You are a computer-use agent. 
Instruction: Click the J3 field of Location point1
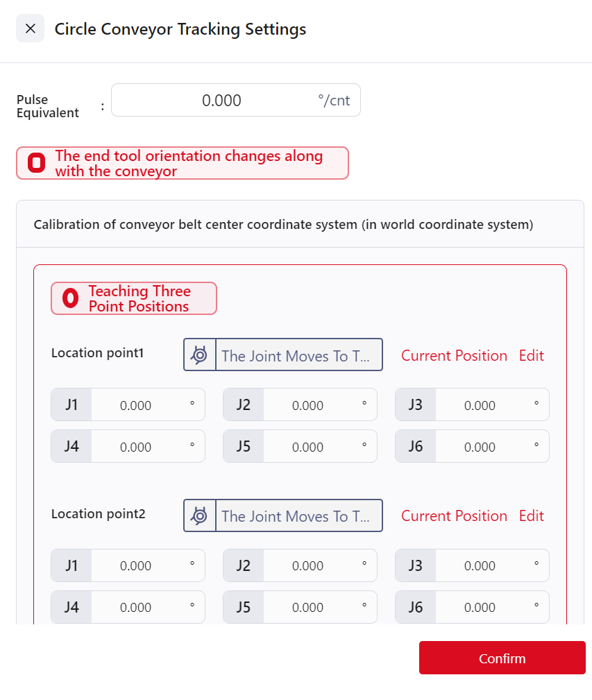pos(480,405)
